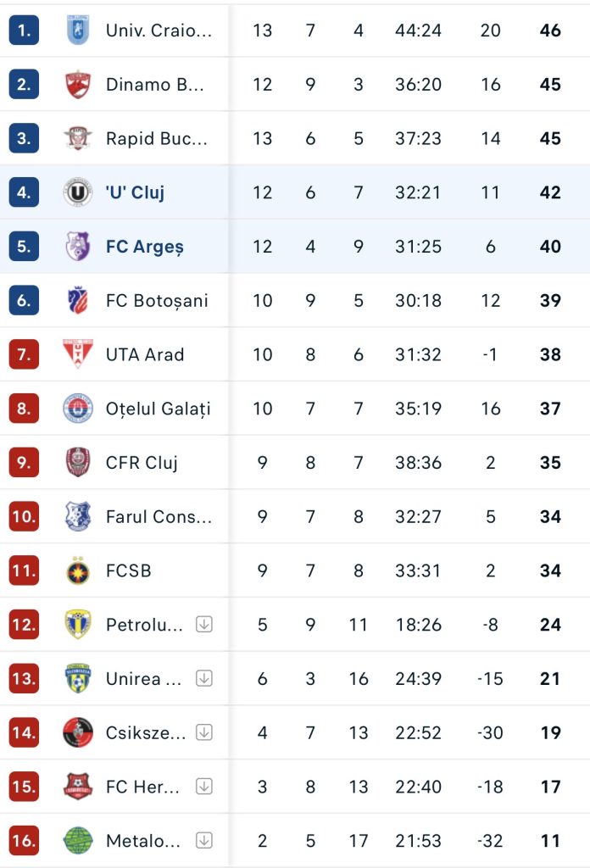Click the down-arrow icon beside Metaloglobus
The width and height of the screenshot is (590, 868).
[x=204, y=840]
